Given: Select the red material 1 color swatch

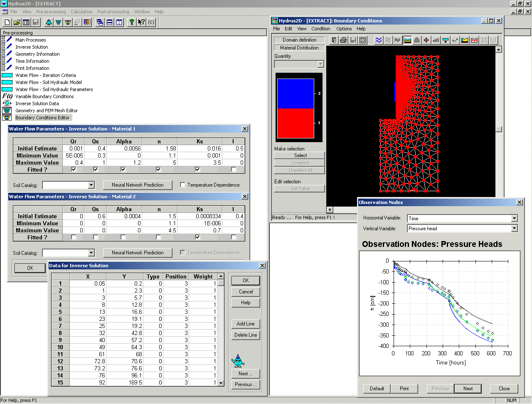Looking at the screenshot, I should [x=296, y=123].
